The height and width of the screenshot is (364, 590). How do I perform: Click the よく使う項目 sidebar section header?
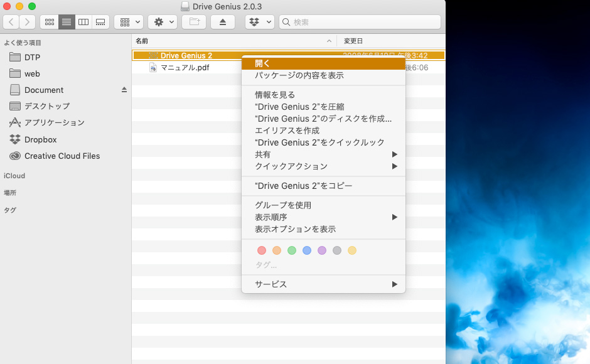[23, 43]
